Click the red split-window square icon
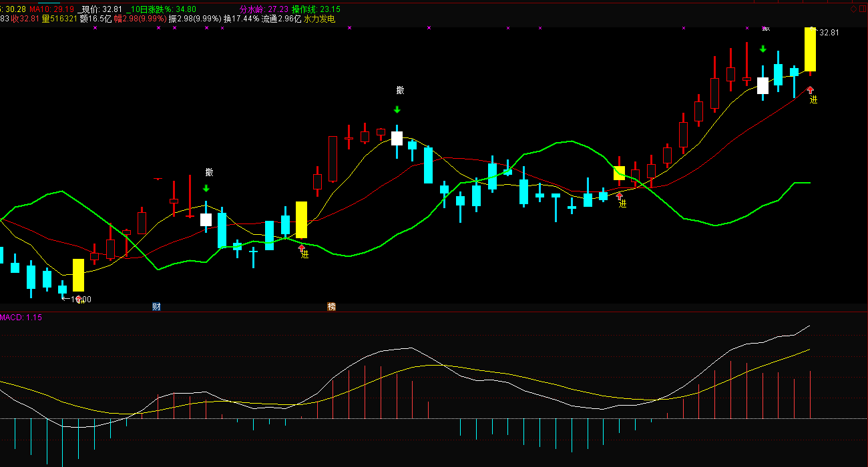This screenshot has height=467, width=868. pos(862,9)
